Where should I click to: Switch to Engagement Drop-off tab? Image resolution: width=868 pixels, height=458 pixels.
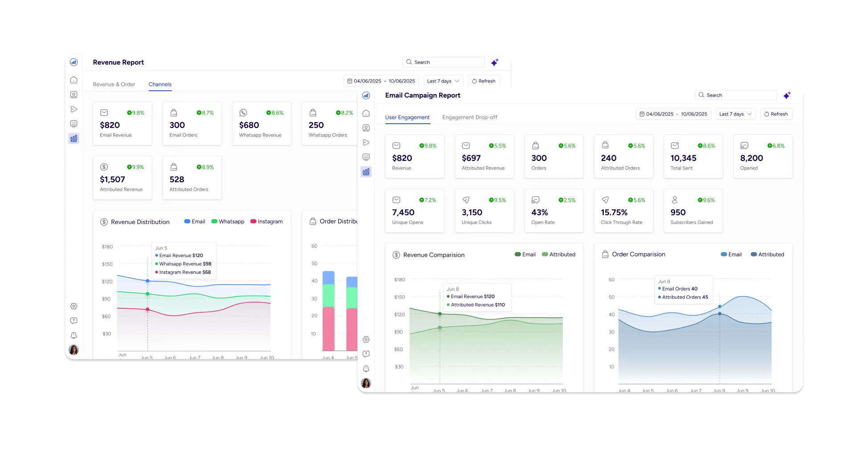tap(470, 118)
